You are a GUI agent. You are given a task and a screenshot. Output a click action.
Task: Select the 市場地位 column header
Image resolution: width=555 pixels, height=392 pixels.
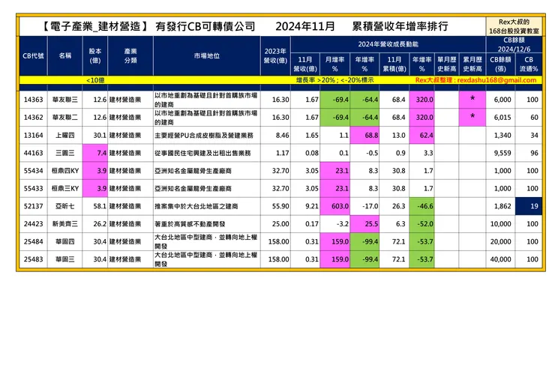click(x=207, y=56)
